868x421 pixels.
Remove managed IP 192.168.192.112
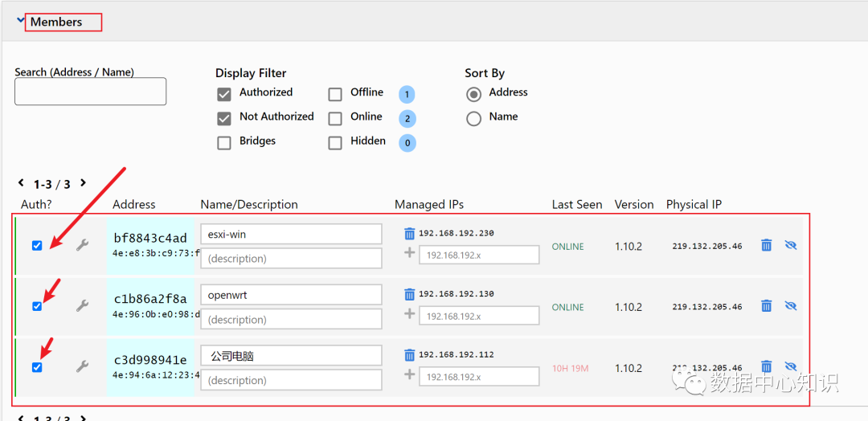410,354
